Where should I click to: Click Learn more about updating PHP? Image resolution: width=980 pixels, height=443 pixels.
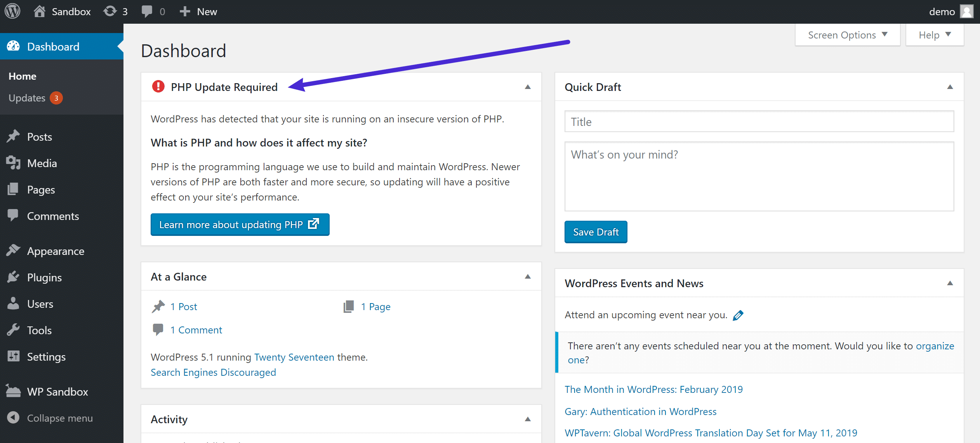pyautogui.click(x=240, y=224)
